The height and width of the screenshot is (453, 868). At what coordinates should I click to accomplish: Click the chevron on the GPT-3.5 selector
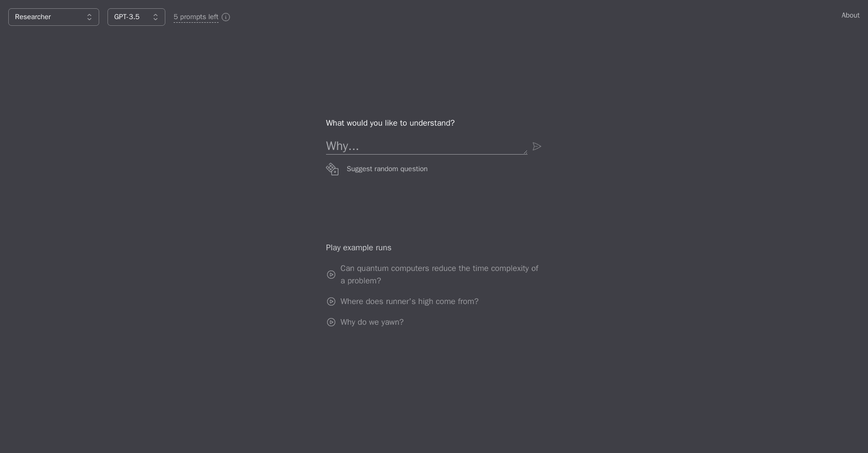coord(155,17)
